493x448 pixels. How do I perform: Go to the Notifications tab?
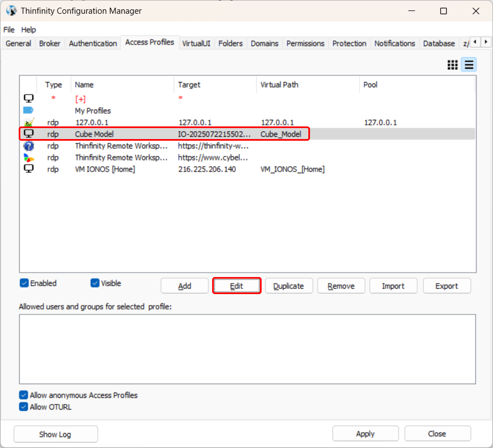(x=395, y=43)
